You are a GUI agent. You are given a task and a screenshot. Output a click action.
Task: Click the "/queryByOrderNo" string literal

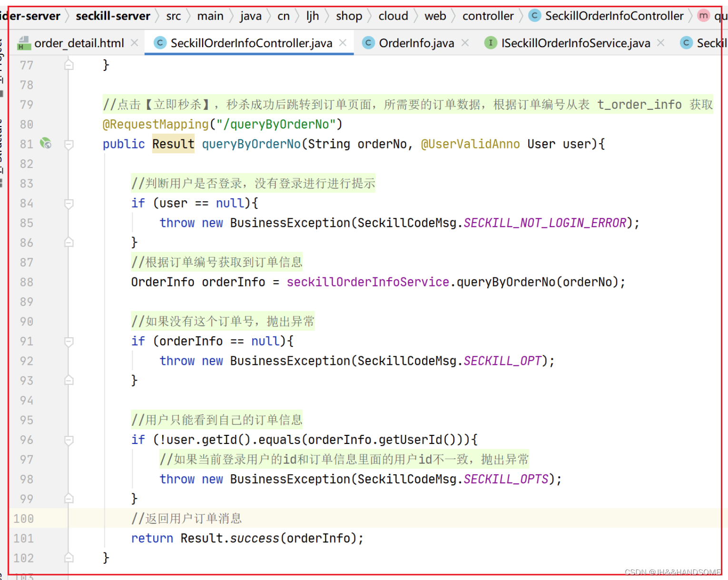[x=276, y=124]
